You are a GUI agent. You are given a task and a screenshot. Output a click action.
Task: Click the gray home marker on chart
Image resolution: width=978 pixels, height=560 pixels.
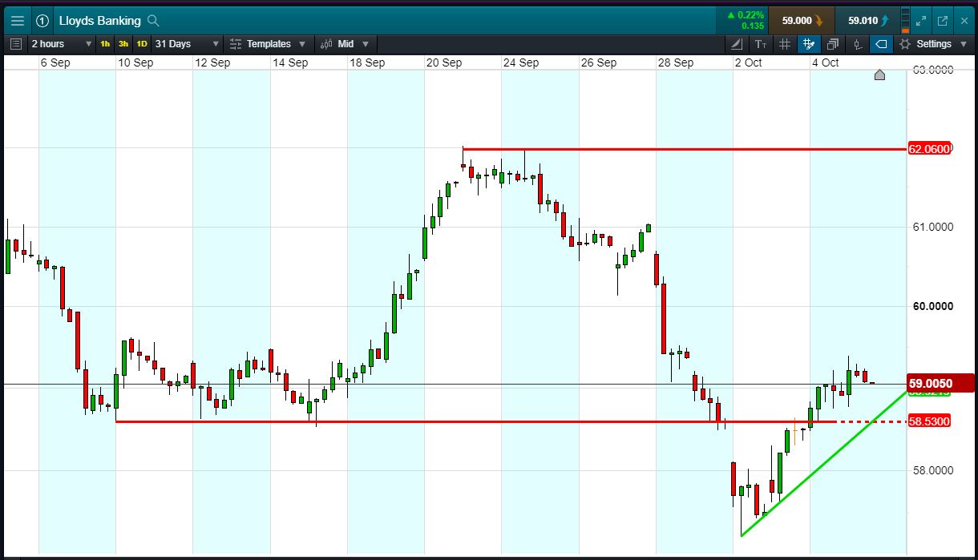(879, 75)
